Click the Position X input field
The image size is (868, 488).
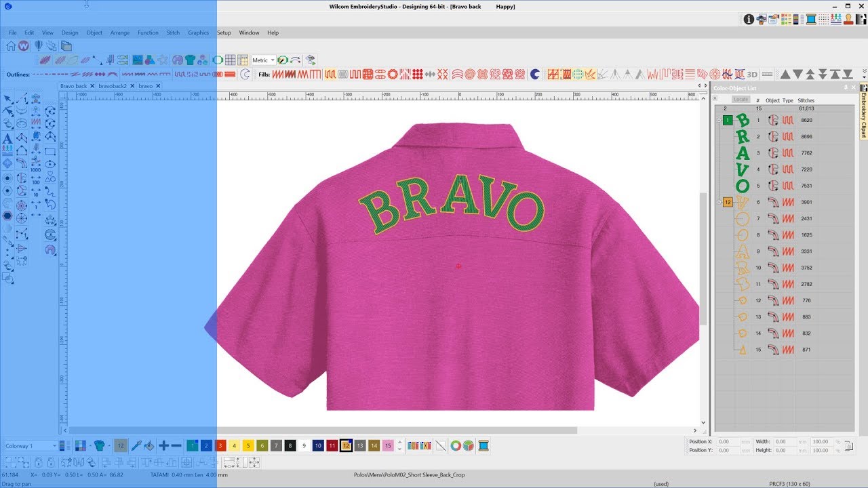(728, 442)
